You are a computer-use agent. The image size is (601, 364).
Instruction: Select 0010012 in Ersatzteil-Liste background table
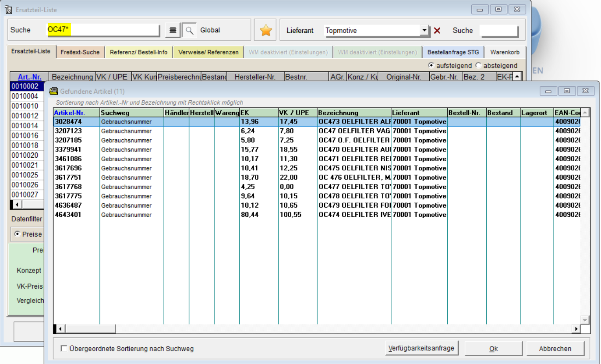[27, 116]
